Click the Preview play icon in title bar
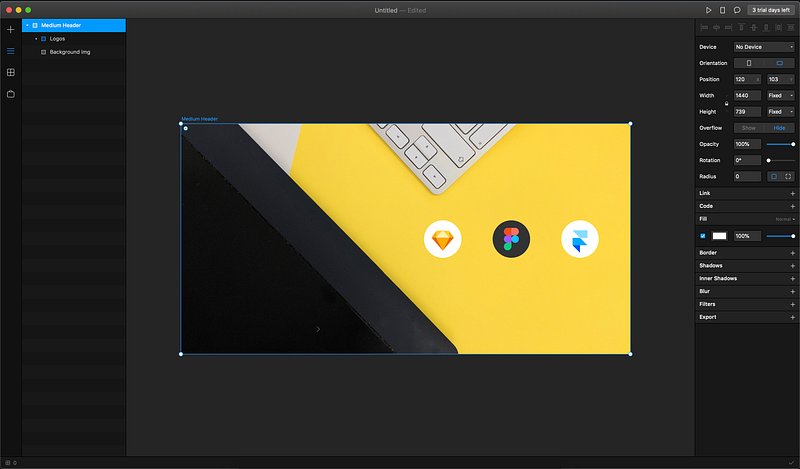The height and width of the screenshot is (469, 800). pyautogui.click(x=709, y=10)
